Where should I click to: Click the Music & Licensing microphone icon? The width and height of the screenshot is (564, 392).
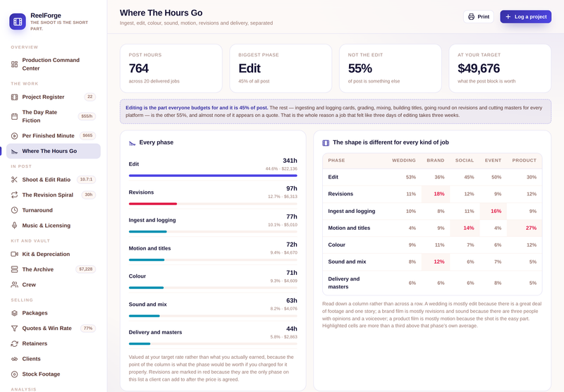click(x=14, y=226)
